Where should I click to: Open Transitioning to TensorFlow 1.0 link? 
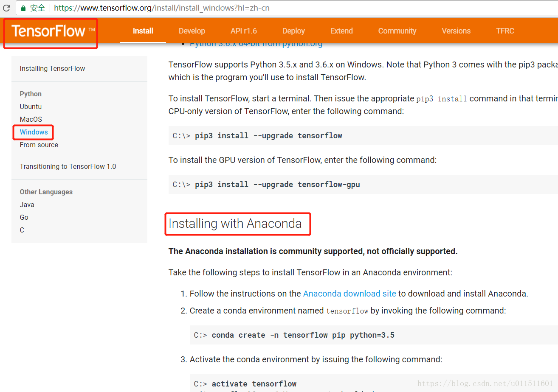(x=68, y=166)
